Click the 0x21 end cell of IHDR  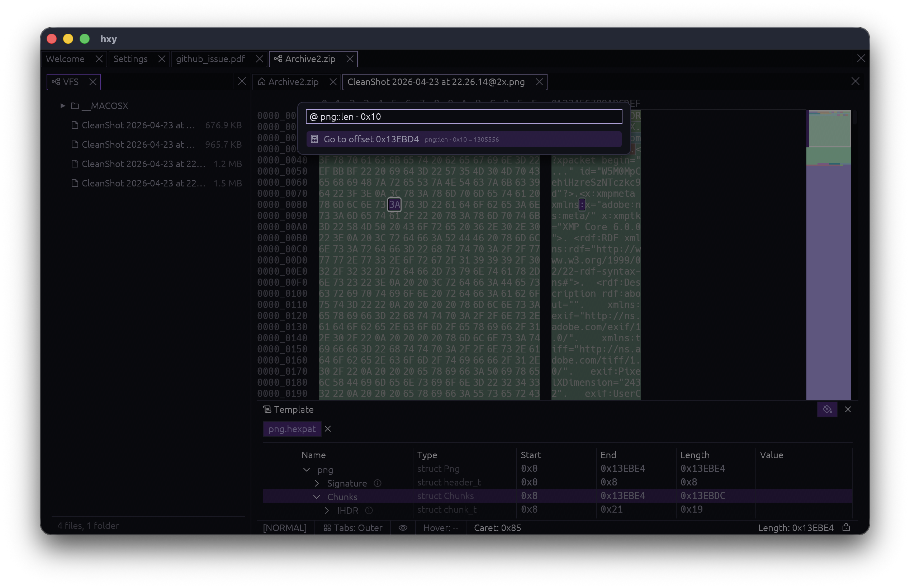pyautogui.click(x=611, y=510)
